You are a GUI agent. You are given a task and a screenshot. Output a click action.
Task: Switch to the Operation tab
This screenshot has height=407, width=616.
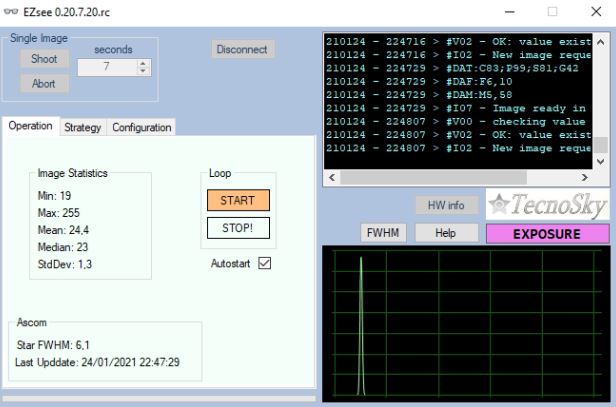[31, 127]
